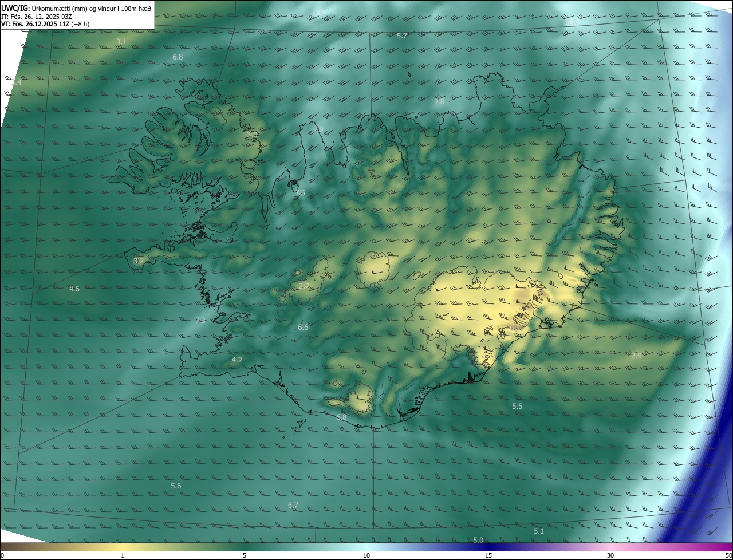The width and height of the screenshot is (733, 560).
Task: Click the 6.7 value label on the map
Action: pyautogui.click(x=293, y=506)
